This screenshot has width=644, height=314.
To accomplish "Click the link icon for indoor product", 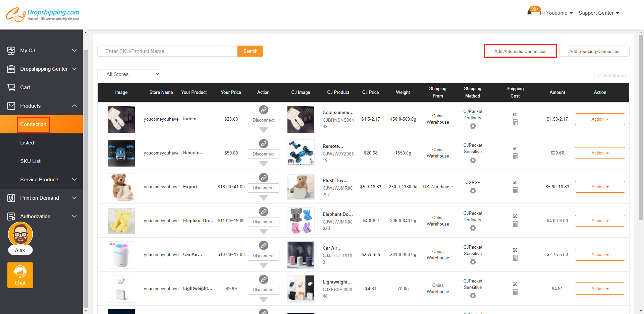I will coord(264,110).
